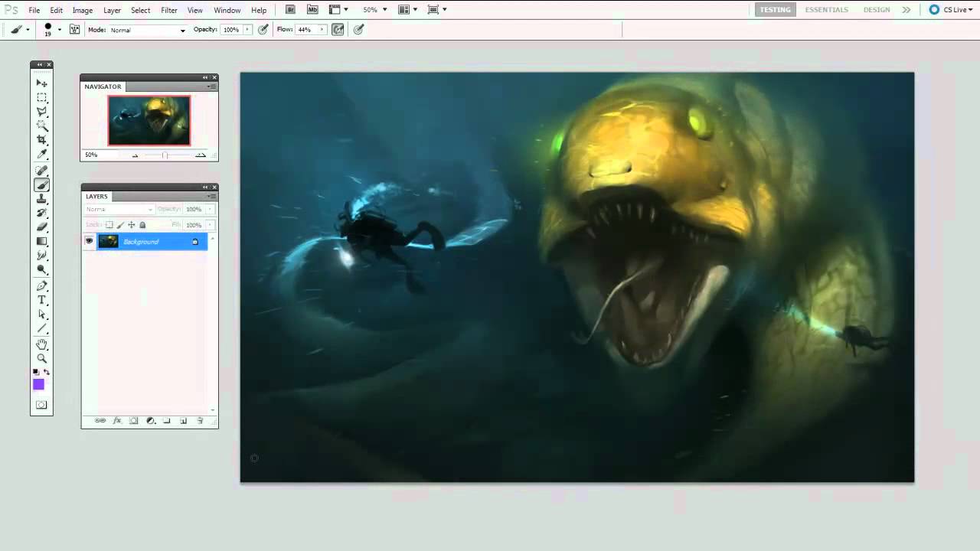
Task: Select the Rectangular Marquee tool
Action: click(x=42, y=97)
